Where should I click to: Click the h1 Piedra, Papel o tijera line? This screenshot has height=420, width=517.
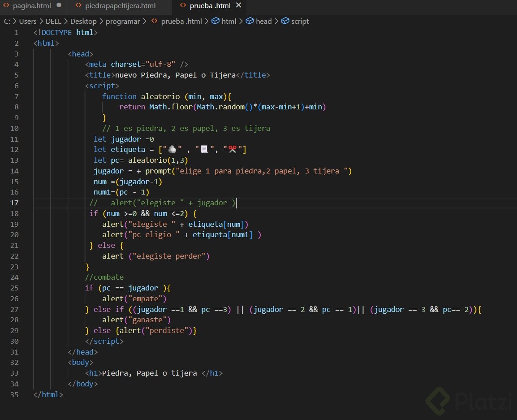(x=154, y=373)
